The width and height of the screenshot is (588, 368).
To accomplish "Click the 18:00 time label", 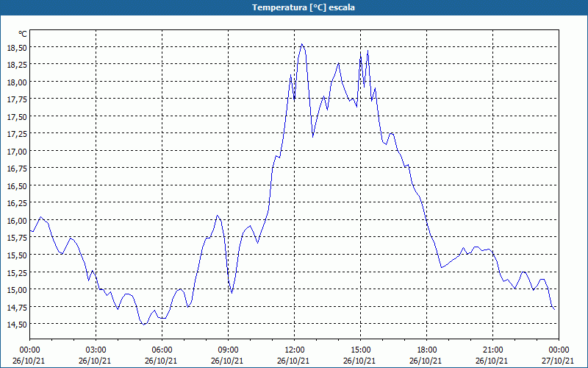I will (427, 350).
